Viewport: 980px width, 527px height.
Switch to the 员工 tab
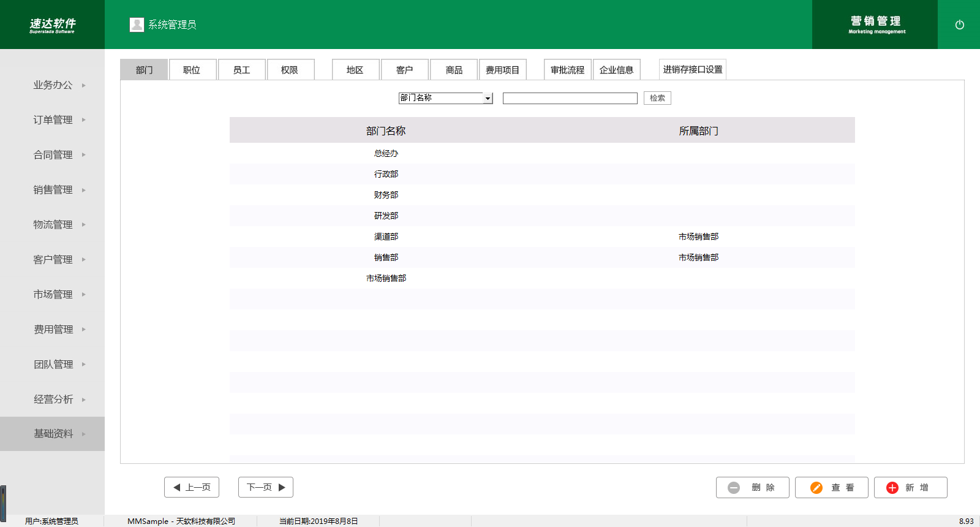[242, 70]
